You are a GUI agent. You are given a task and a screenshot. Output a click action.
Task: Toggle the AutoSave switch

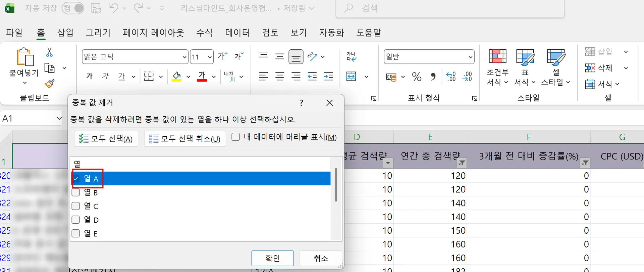pos(73,8)
